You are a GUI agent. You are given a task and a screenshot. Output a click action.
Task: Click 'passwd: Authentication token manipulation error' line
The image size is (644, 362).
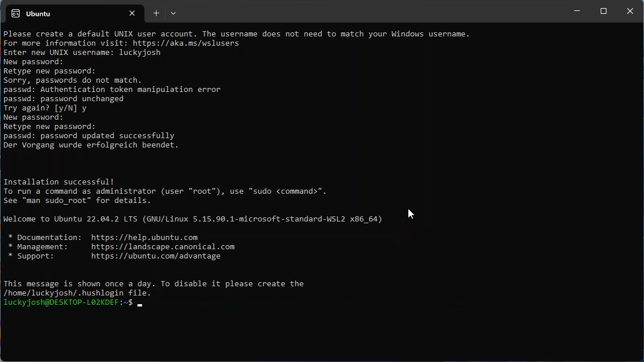pos(112,89)
